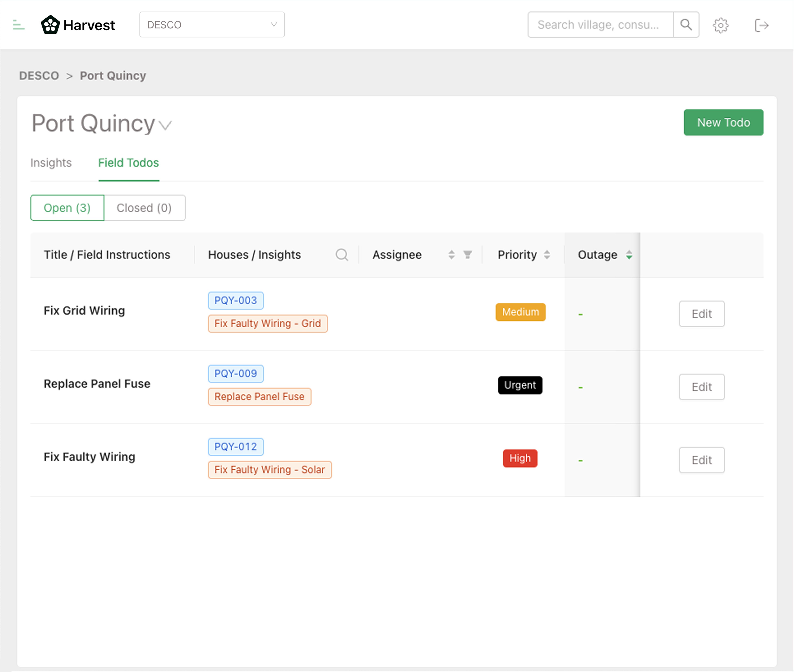Expand the Port Quincy village chevron
The width and height of the screenshot is (794, 672).
coord(165,125)
